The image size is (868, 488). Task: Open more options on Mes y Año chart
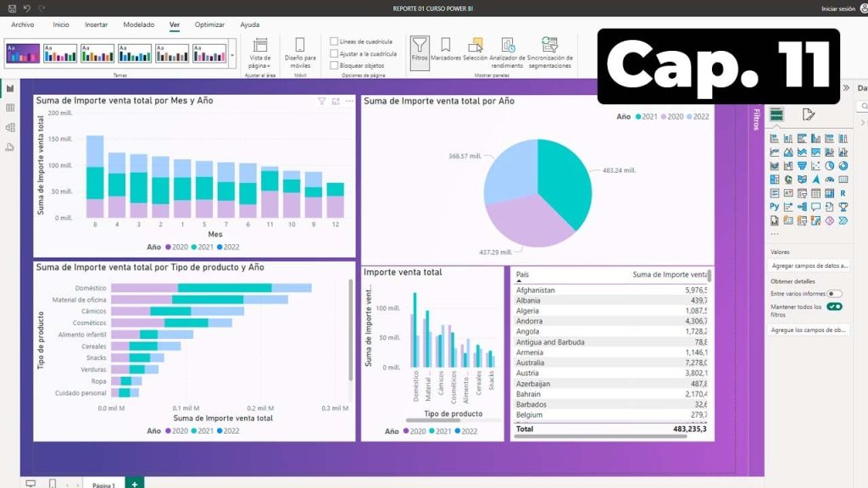tap(349, 101)
